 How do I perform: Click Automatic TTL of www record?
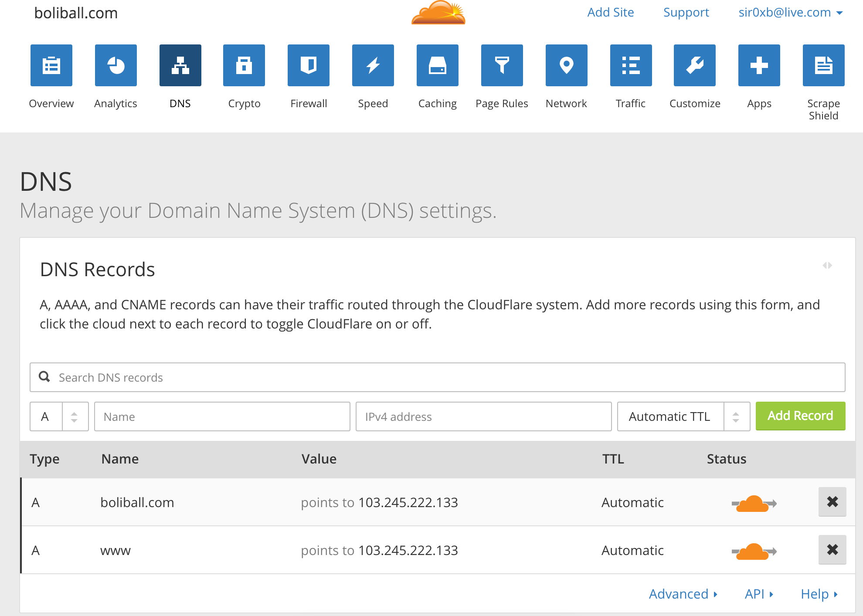tap(632, 550)
